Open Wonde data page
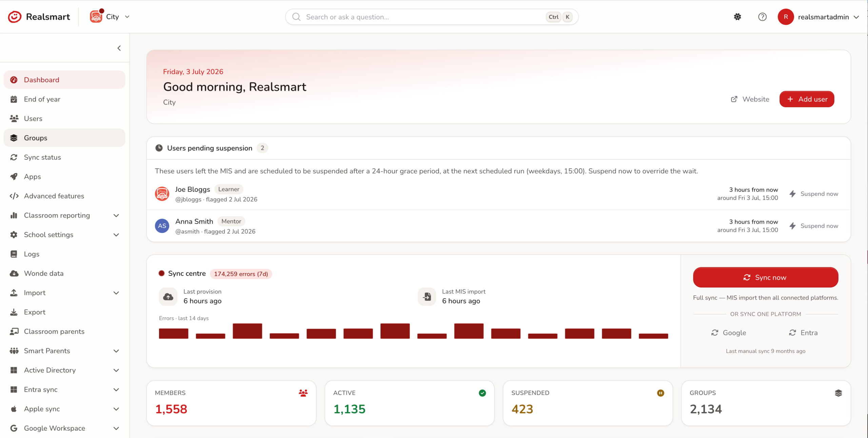Viewport: 868px width, 438px height. [x=64, y=273]
